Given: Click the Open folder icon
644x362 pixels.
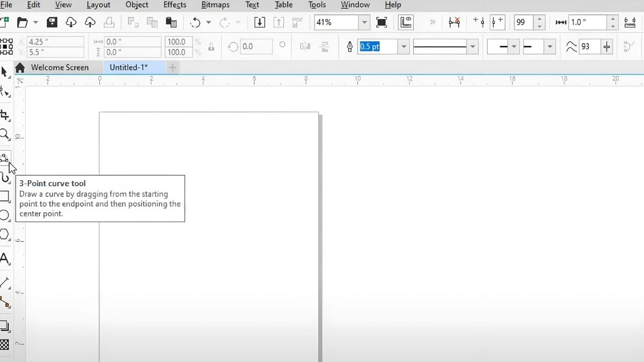Looking at the screenshot, I should pyautogui.click(x=22, y=23).
